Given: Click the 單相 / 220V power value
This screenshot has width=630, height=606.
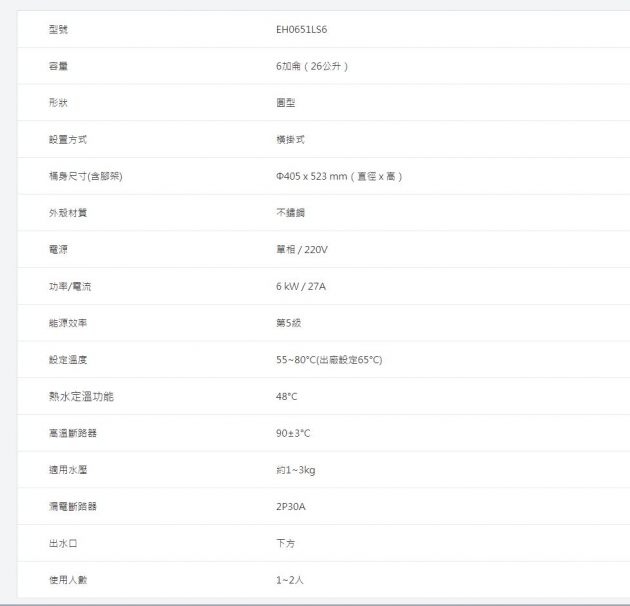Looking at the screenshot, I should coord(302,250).
